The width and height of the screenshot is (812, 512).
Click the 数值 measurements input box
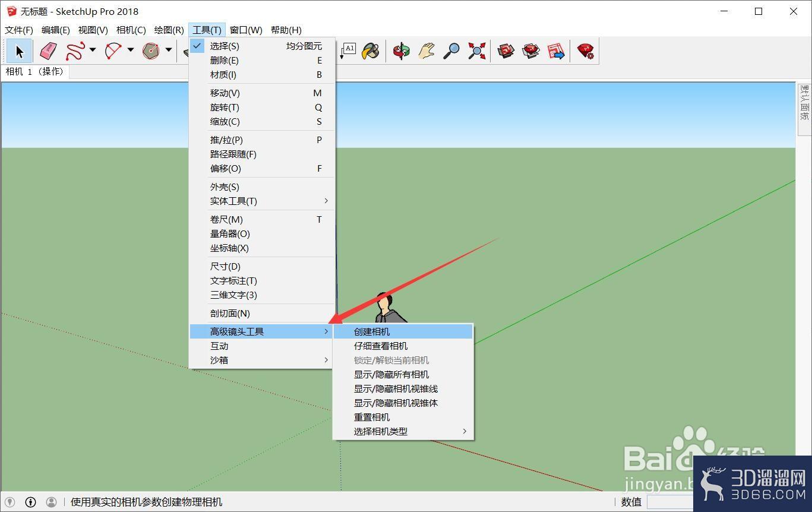point(670,502)
